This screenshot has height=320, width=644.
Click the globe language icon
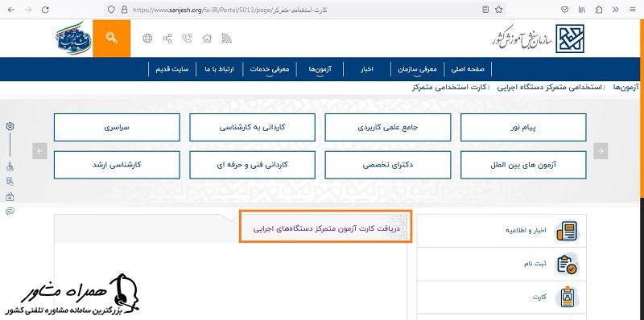147,39
